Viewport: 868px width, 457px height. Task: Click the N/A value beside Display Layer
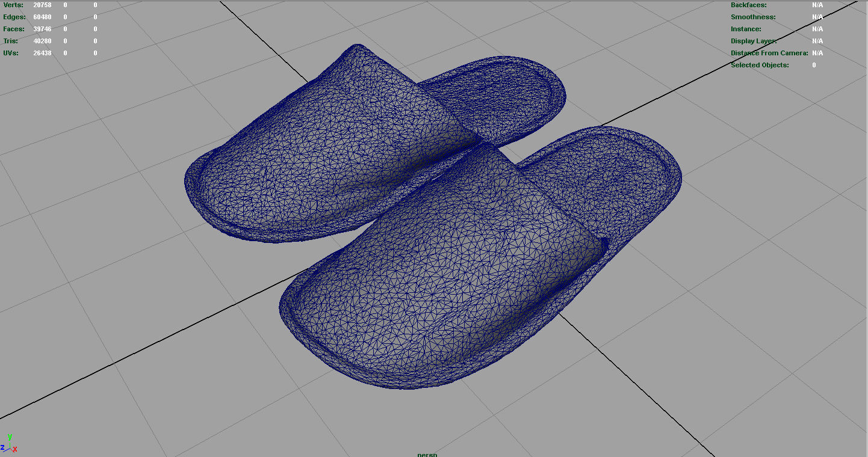[x=817, y=41]
